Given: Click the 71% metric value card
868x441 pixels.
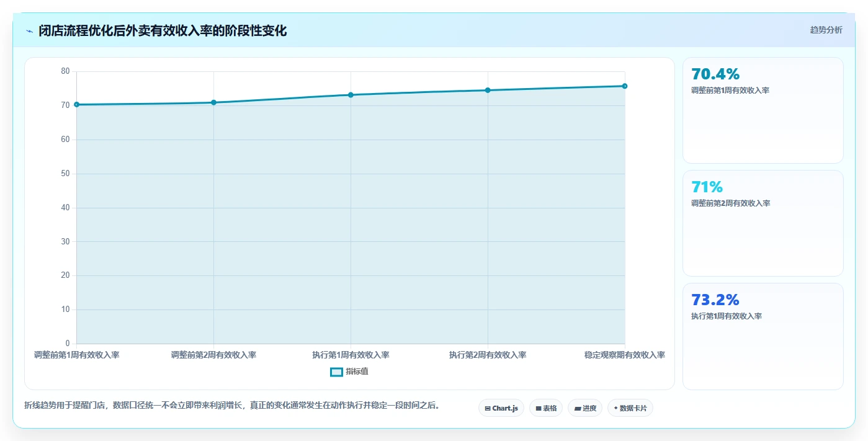Looking at the screenshot, I should (x=763, y=223).
